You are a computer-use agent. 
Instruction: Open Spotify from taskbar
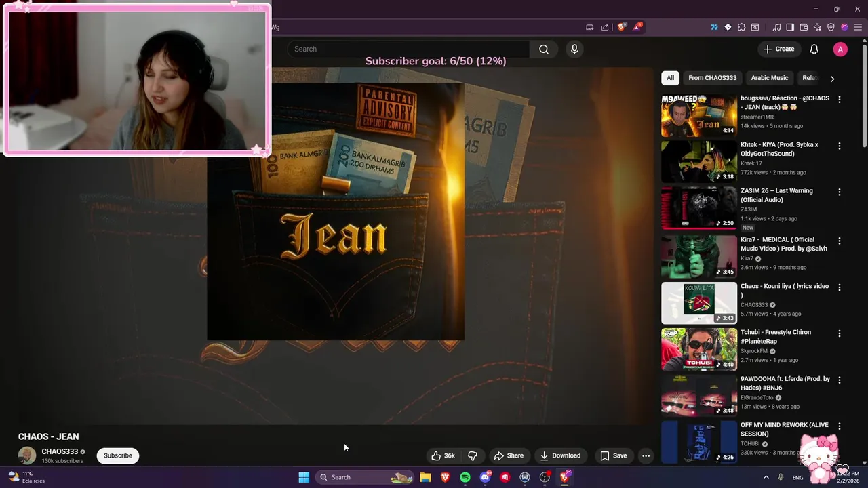pos(465,477)
